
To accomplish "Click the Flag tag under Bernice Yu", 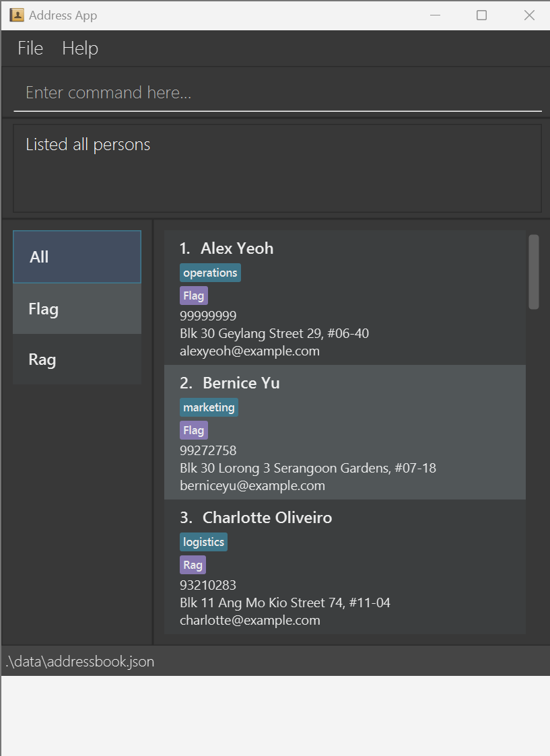I will coord(193,430).
